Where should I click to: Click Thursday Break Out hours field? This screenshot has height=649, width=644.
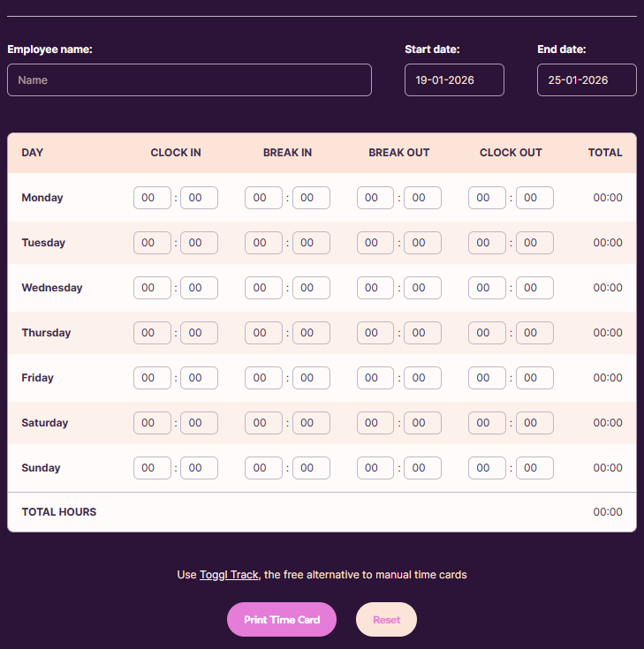pyautogui.click(x=375, y=333)
